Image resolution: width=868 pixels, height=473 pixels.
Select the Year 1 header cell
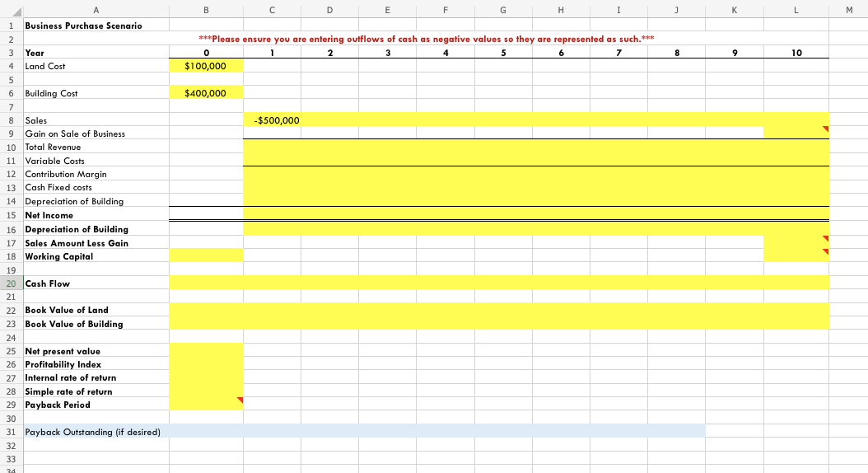tap(272, 53)
